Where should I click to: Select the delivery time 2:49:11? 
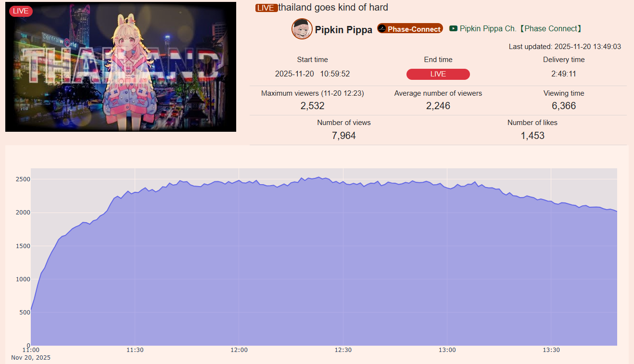[x=564, y=74]
